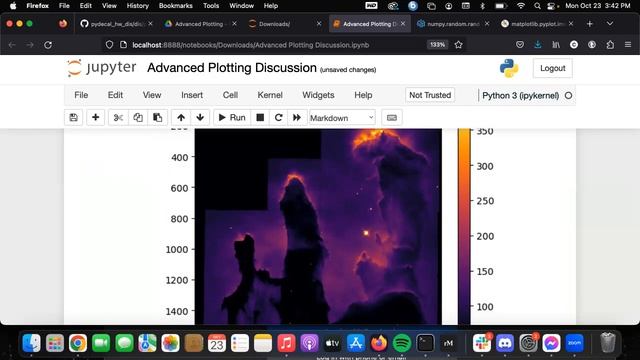This screenshot has height=360, width=640.
Task: Restart and run all with the fast-forward icon
Action: (297, 118)
